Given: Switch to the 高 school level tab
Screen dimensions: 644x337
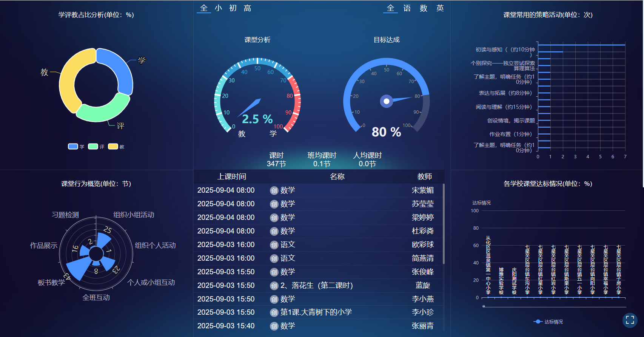Looking at the screenshot, I should pos(247,8).
